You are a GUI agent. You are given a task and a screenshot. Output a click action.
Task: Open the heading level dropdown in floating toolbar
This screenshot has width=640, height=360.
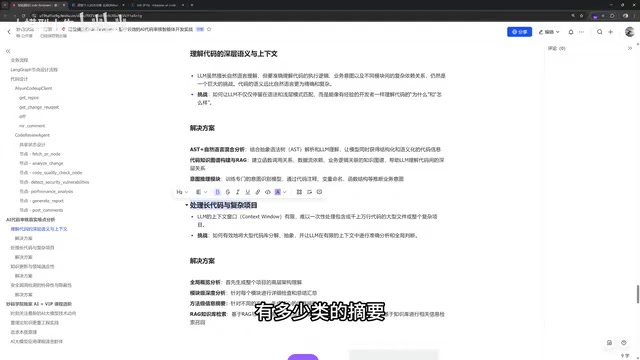pos(182,192)
